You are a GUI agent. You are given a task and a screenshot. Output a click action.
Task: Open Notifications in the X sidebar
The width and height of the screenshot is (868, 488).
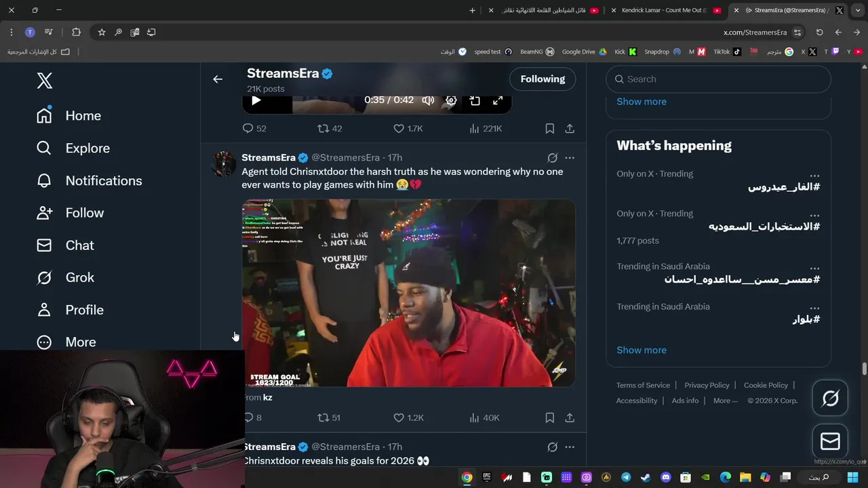pyautogui.click(x=90, y=181)
